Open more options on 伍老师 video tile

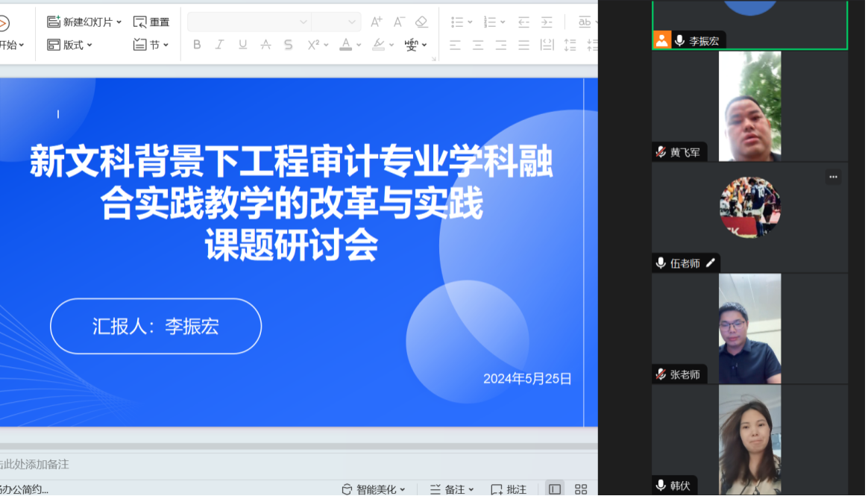click(x=833, y=177)
